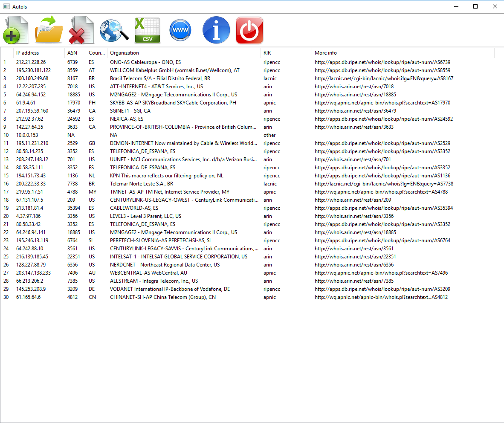504x423 pixels.
Task: Select the ALLSTREAM - Integra Telecom cell
Action: point(154,281)
